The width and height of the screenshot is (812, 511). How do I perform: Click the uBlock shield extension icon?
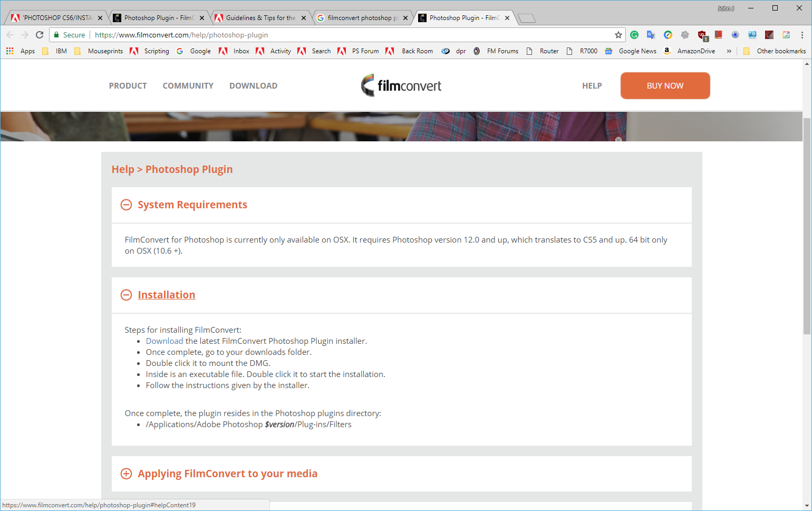click(702, 35)
